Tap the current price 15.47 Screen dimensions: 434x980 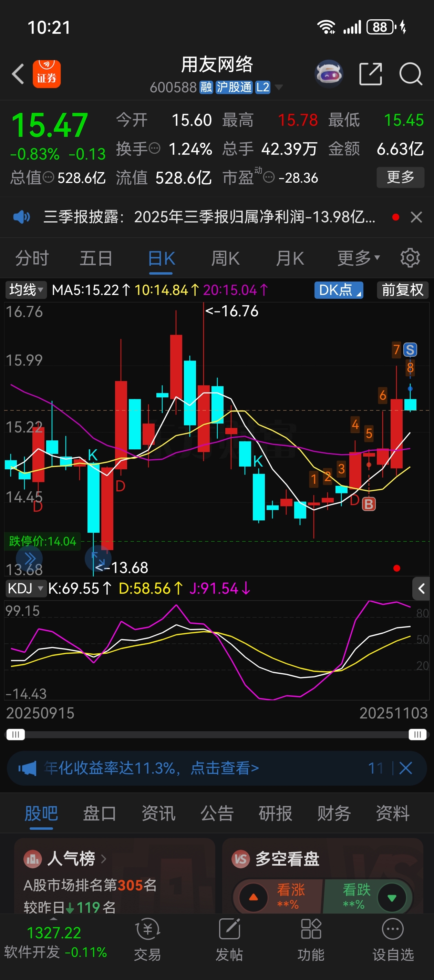[50, 125]
